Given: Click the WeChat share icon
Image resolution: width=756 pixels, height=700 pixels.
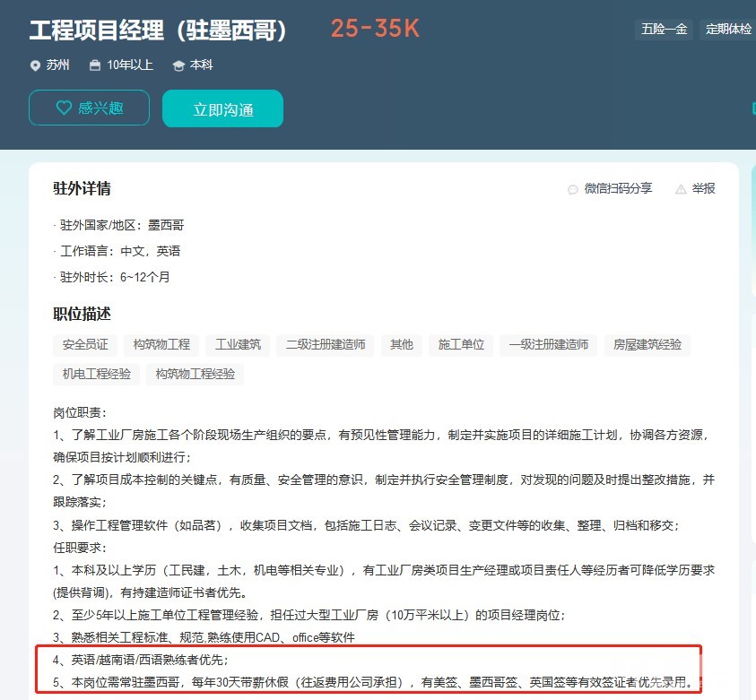Looking at the screenshot, I should 573,189.
